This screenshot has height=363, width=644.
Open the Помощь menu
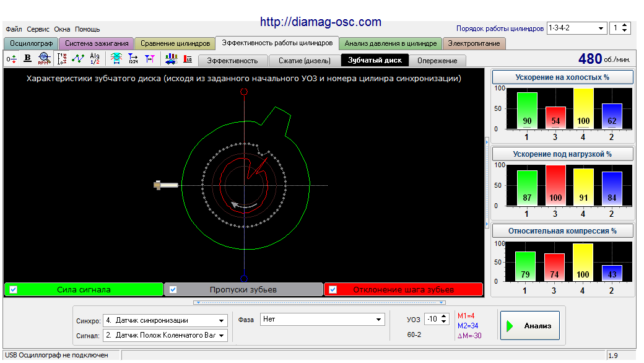[87, 29]
